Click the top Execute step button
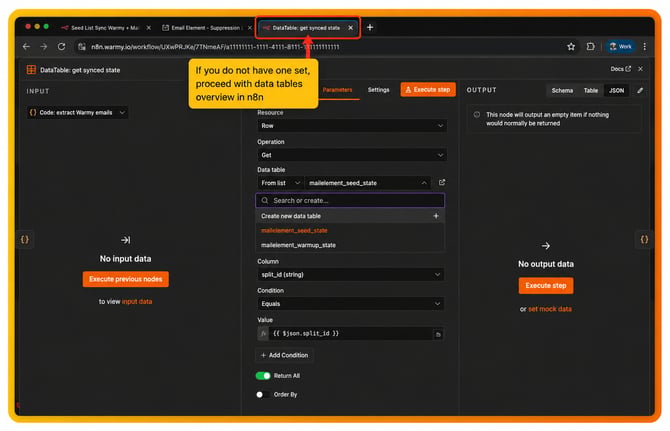 [x=428, y=90]
